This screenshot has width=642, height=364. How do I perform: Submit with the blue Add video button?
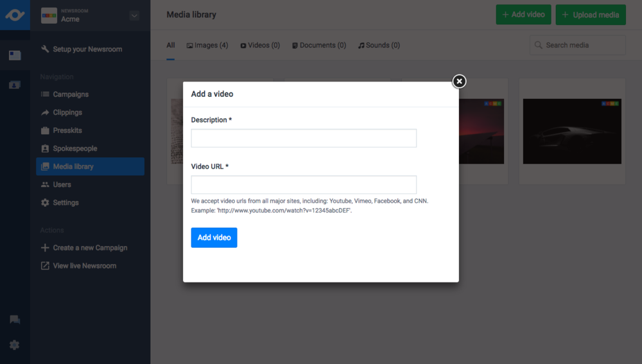pyautogui.click(x=214, y=238)
